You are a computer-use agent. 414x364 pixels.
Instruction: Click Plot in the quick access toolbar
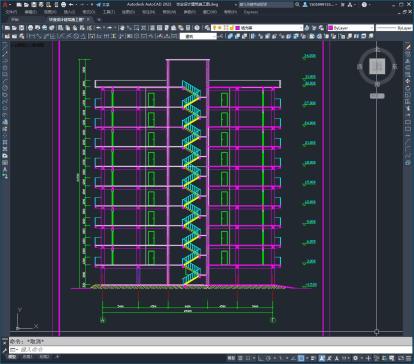click(x=63, y=5)
